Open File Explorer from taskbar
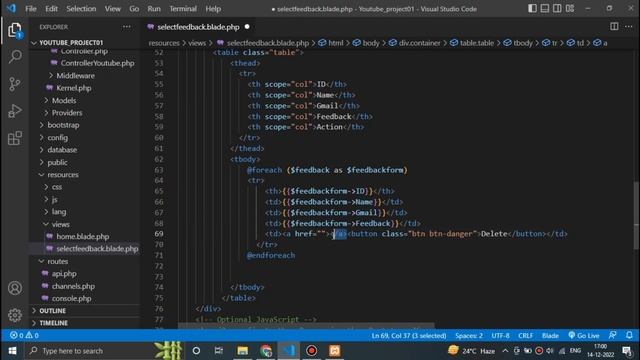 click(242, 351)
